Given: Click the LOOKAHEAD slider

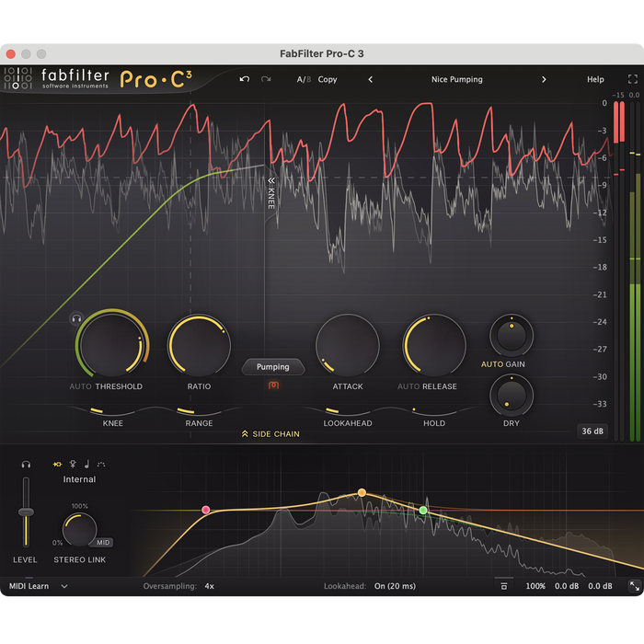Looking at the screenshot, I should 348,411.
